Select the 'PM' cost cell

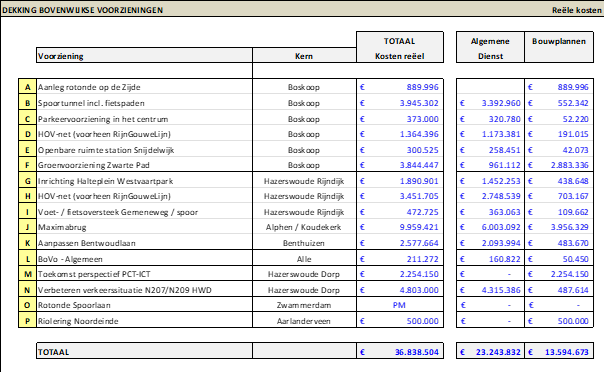click(400, 305)
